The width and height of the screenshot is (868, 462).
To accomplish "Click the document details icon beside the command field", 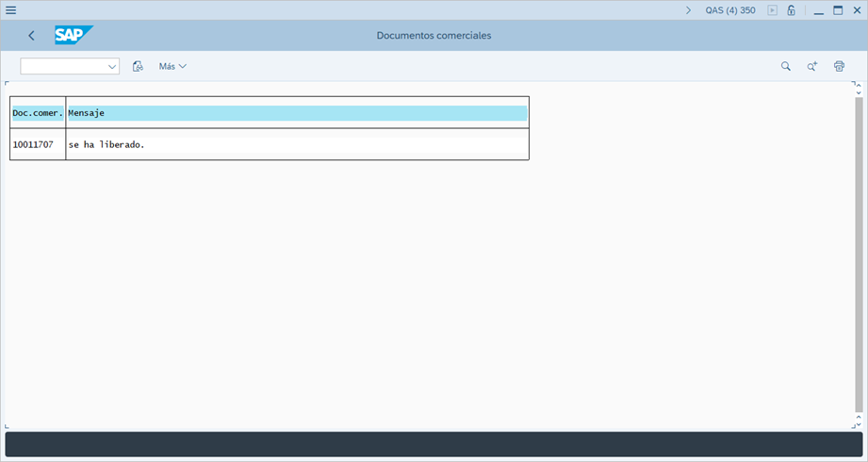I will [138, 67].
